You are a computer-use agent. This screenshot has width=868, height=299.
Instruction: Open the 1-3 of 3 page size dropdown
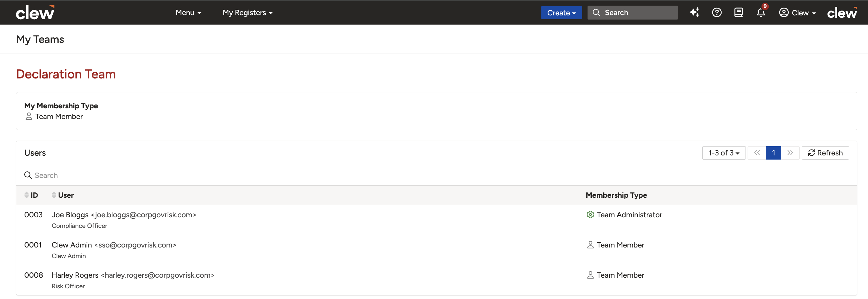point(724,153)
